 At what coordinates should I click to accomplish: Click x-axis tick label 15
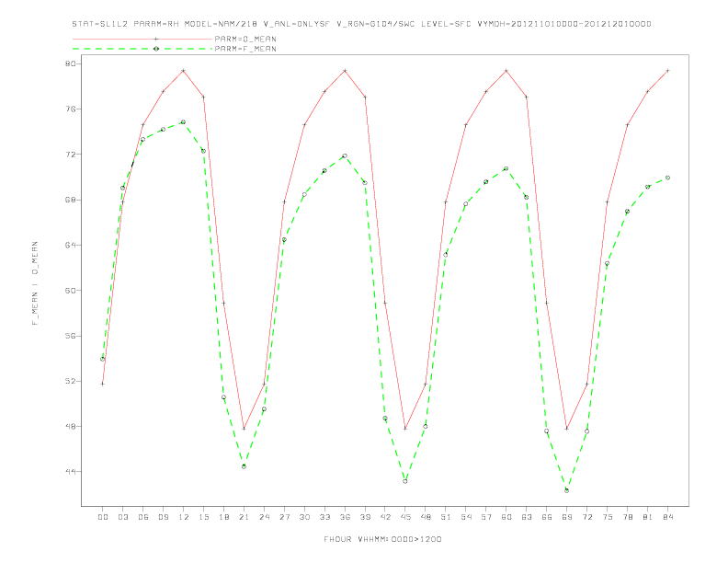coord(203,517)
